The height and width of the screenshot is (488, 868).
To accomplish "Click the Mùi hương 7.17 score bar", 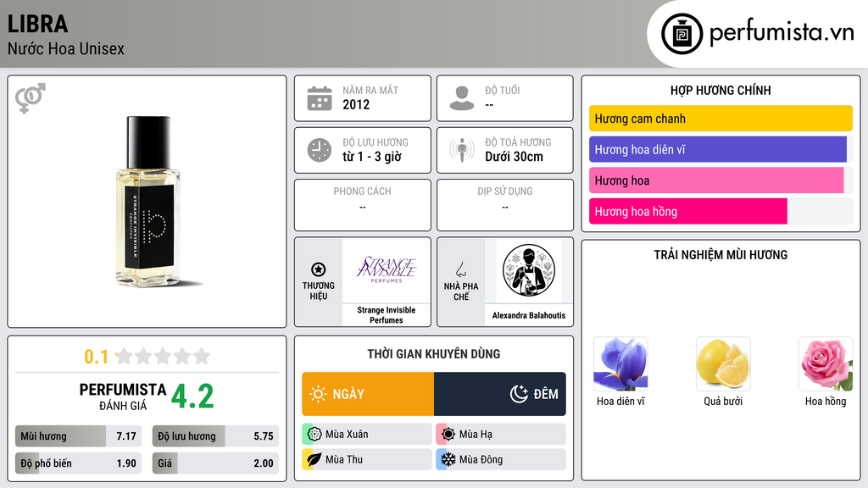I will coord(79,436).
